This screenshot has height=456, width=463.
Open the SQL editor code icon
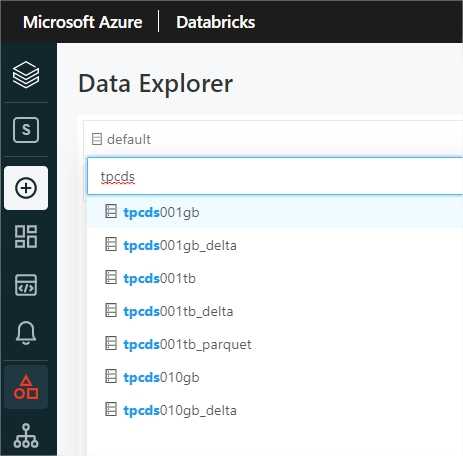pos(26,285)
